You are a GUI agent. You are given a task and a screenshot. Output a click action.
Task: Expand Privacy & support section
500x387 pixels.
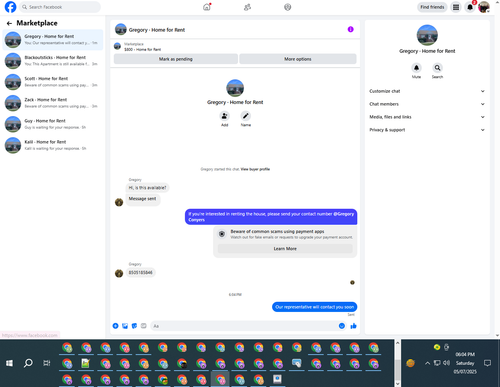coord(427,130)
